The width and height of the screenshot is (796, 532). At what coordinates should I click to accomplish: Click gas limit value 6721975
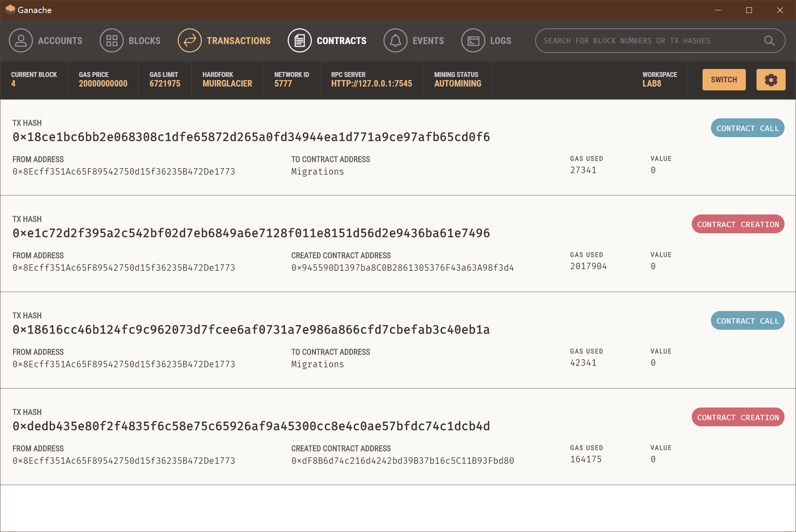pos(165,83)
